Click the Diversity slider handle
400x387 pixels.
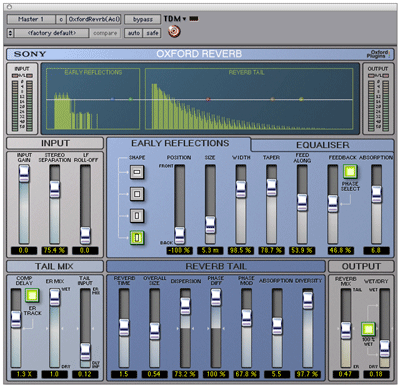tap(308, 300)
